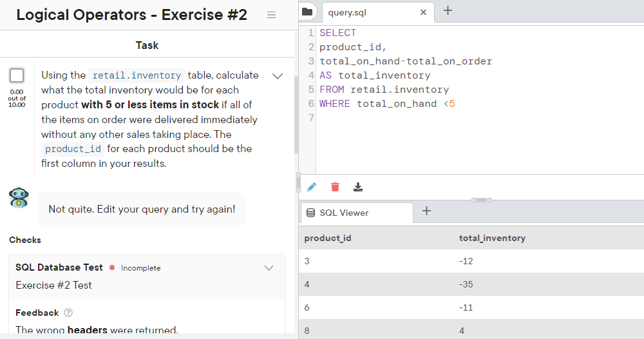Click the Checks section heading

(25, 240)
